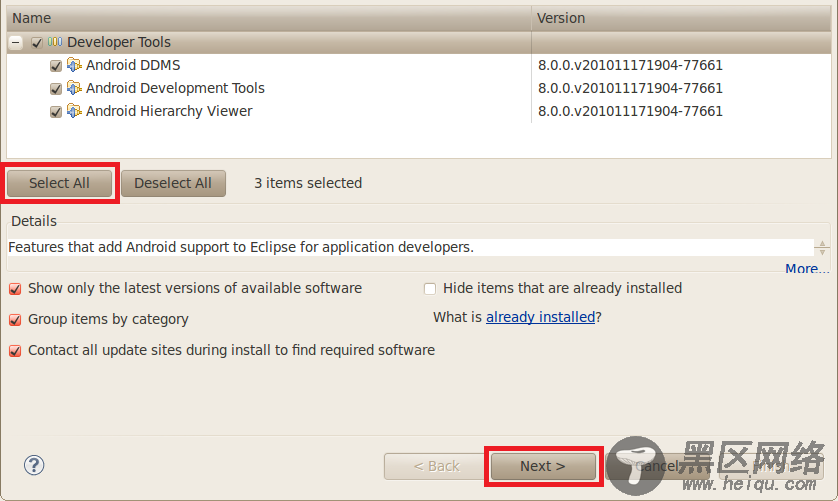Toggle the Android DDMS checkbox
The height and width of the screenshot is (501, 838).
coord(56,66)
